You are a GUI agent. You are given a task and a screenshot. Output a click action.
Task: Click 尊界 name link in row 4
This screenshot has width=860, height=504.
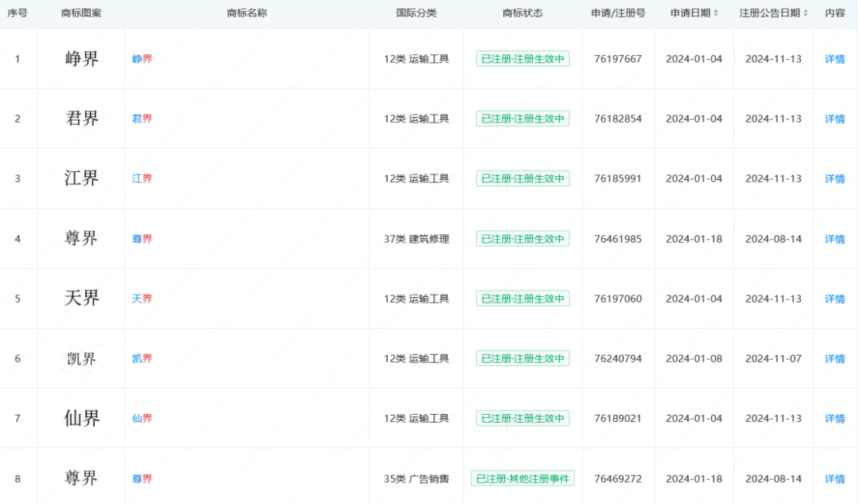(x=142, y=239)
